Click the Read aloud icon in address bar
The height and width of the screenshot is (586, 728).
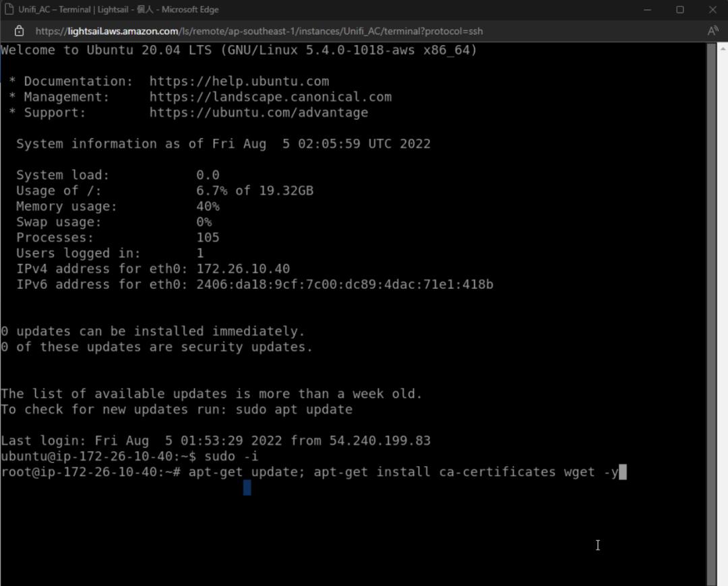[712, 31]
